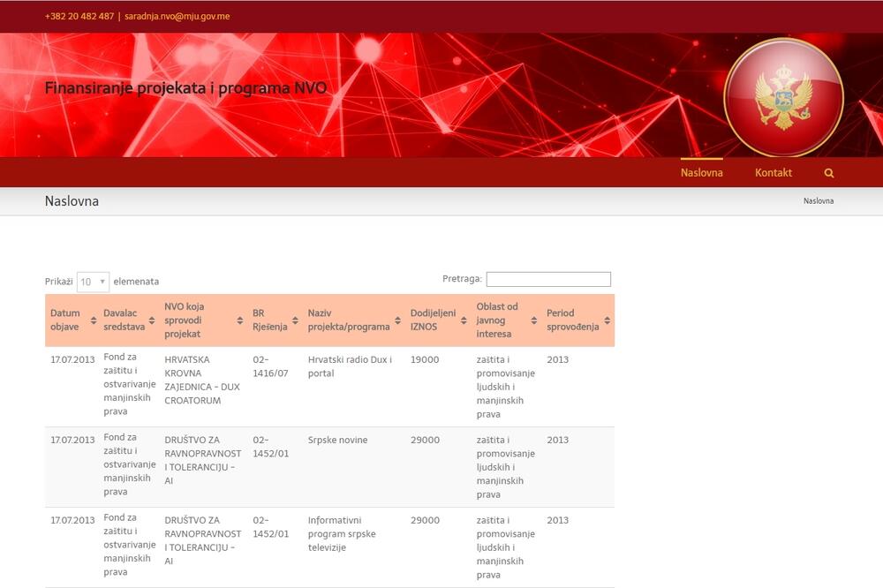This screenshot has width=883, height=588.
Task: Open the Prikaži elements-per-page dropdown
Action: coord(91,281)
